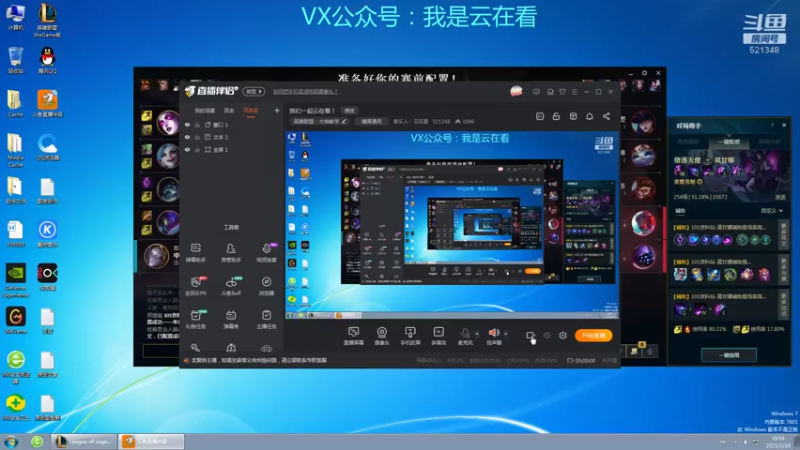
Task: Open 房管助手 room manager tool
Action: pos(231,253)
